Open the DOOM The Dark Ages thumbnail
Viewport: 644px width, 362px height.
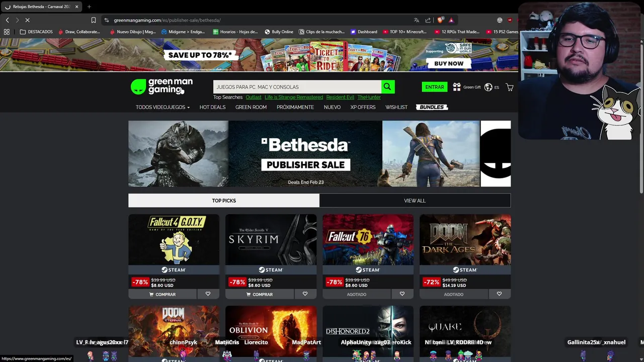465,240
